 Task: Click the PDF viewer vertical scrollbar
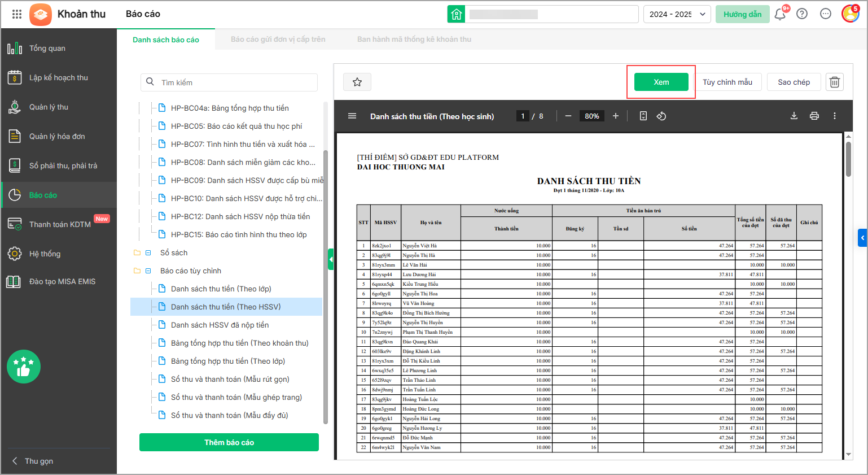click(x=848, y=159)
